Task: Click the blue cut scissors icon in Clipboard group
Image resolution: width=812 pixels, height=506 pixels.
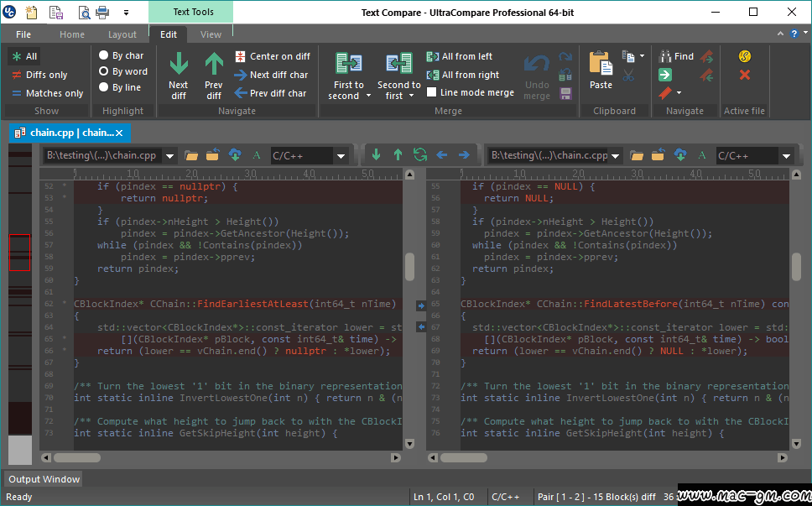Action: (x=628, y=76)
